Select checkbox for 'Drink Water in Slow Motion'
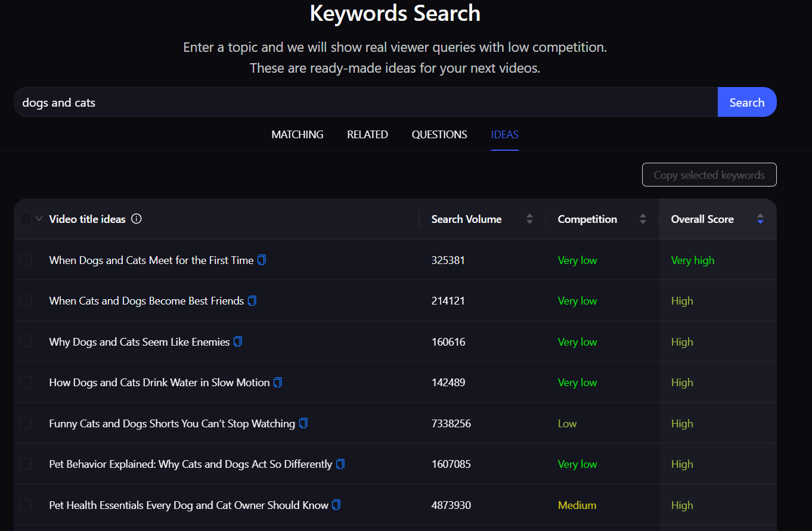 [26, 383]
